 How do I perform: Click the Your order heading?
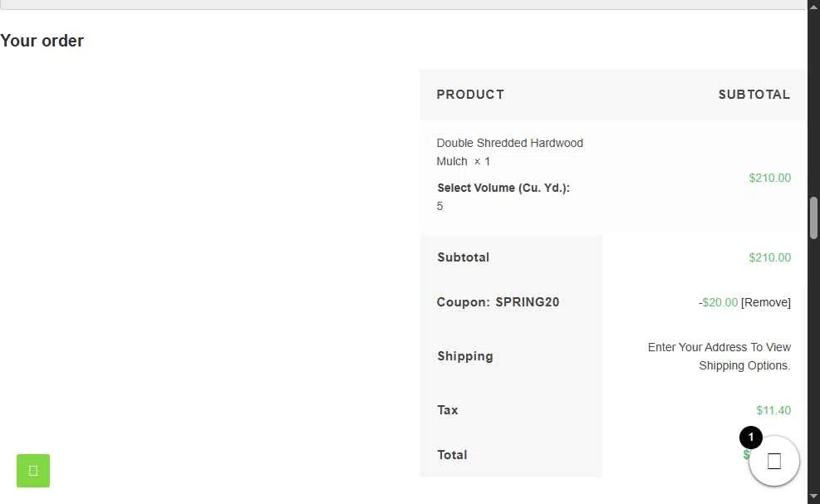pos(42,41)
